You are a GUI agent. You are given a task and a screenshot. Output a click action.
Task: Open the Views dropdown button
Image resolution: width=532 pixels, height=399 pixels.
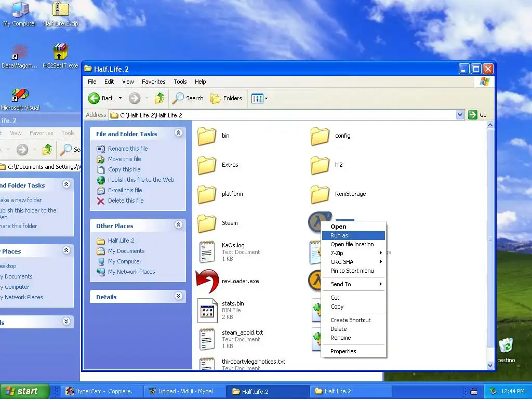tap(260, 98)
